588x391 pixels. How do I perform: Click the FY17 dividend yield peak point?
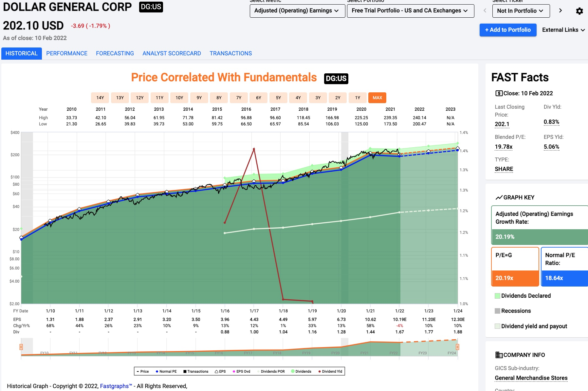[x=254, y=149]
